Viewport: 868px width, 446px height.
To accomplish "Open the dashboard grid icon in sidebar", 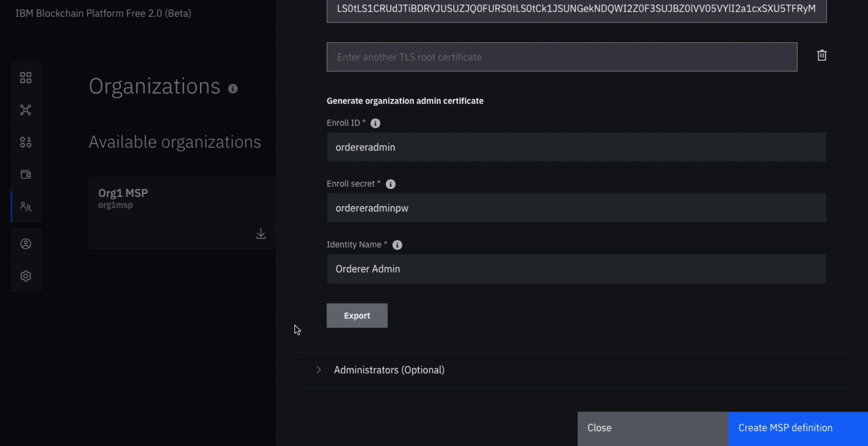I will 25,78.
